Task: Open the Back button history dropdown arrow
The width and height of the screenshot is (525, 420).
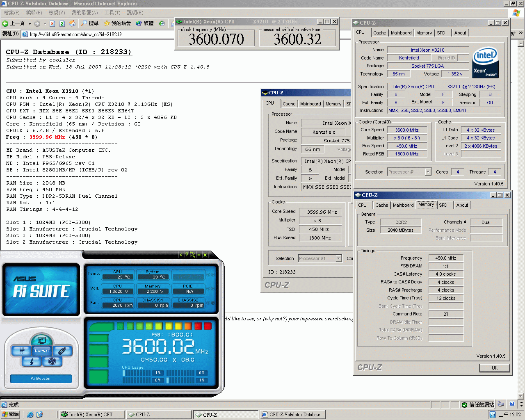Action: 30,23
